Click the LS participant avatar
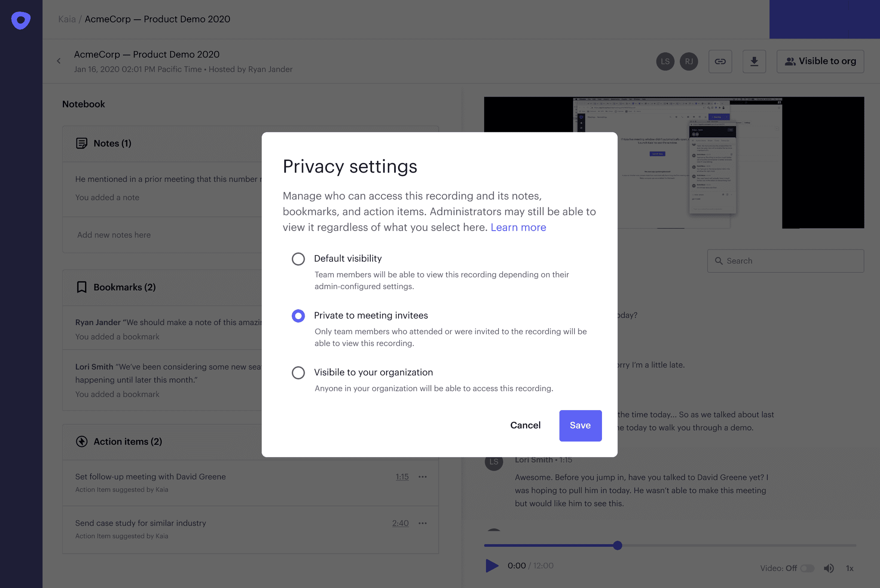Screen dimensions: 880x588 (x=665, y=61)
